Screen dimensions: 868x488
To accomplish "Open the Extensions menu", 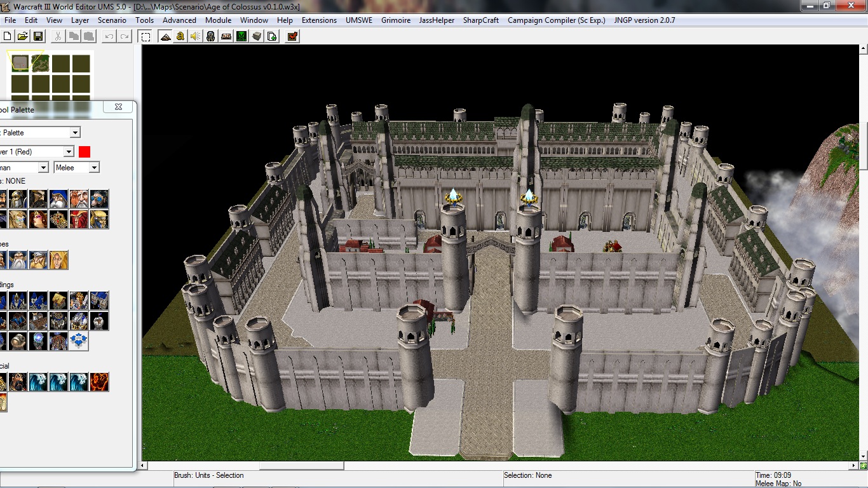I will coord(319,20).
